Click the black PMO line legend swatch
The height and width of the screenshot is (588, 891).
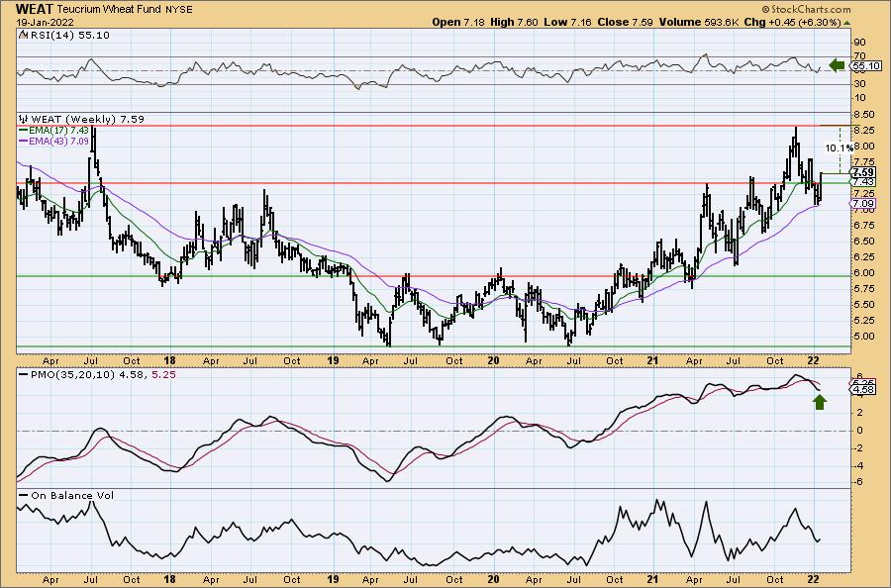(24, 374)
